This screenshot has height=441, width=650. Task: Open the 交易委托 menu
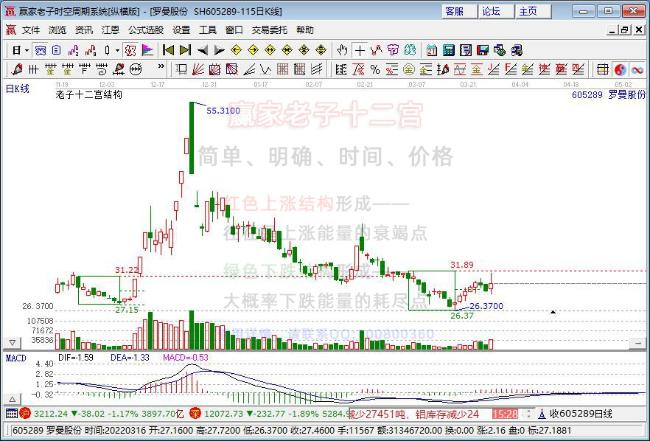269,30
